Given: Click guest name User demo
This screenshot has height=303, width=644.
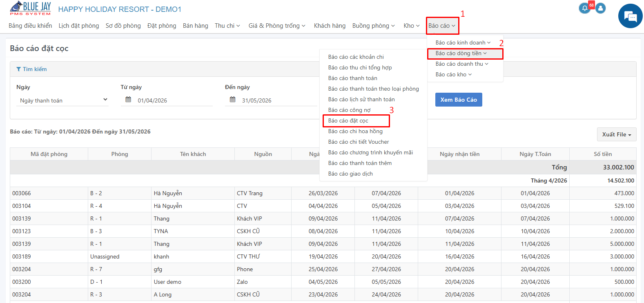Looking at the screenshot, I should pyautogui.click(x=167, y=282).
